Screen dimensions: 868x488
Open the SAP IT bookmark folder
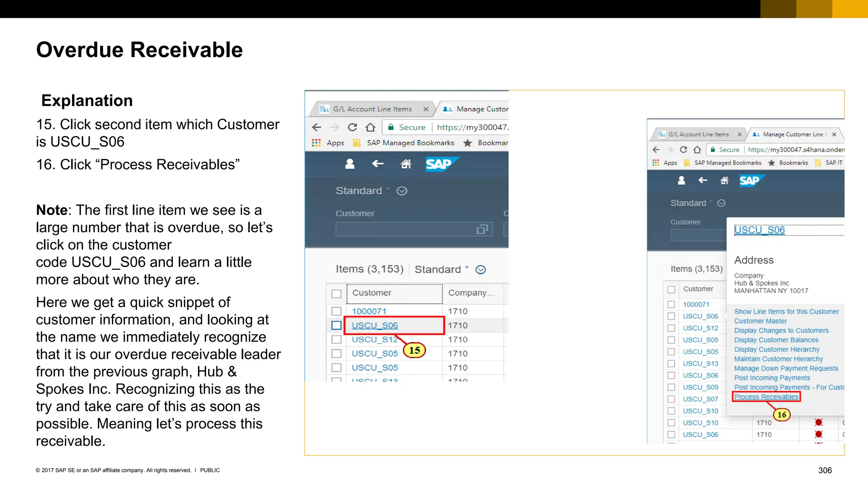(x=829, y=163)
